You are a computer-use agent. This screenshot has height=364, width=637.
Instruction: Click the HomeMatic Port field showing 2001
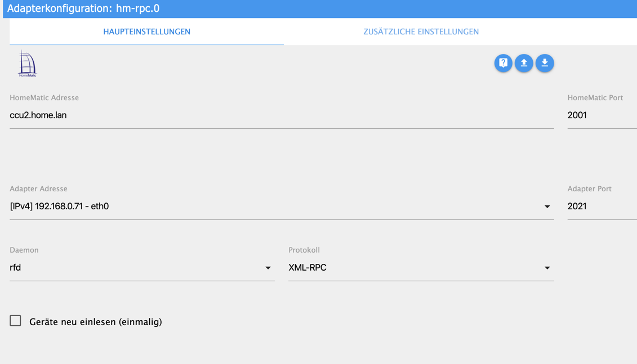[x=602, y=115]
